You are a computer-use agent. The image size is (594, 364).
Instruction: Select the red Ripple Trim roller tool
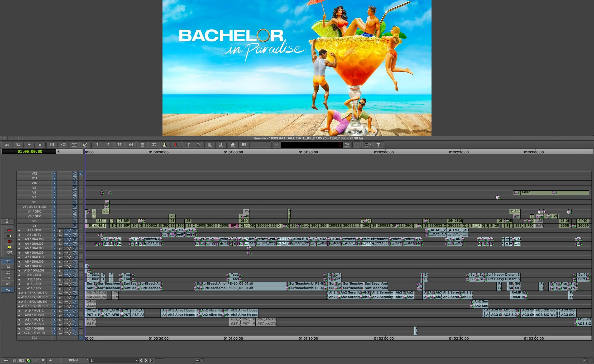point(10,241)
